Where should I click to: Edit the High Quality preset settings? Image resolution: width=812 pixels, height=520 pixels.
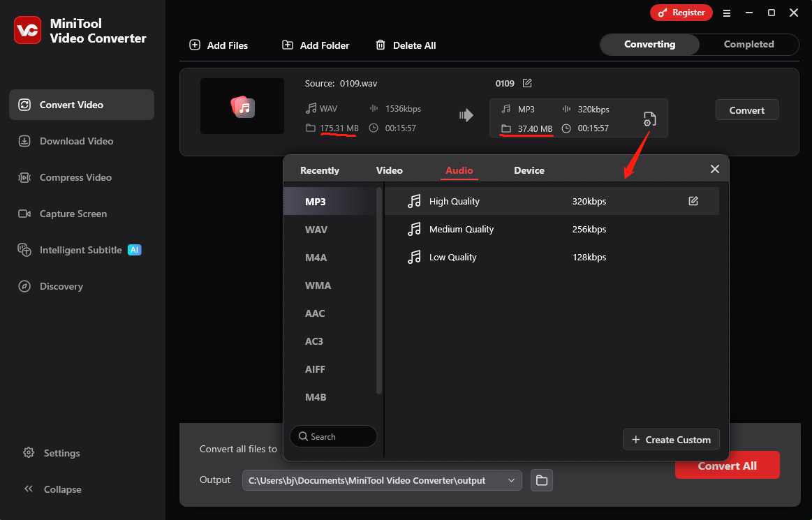[693, 200]
